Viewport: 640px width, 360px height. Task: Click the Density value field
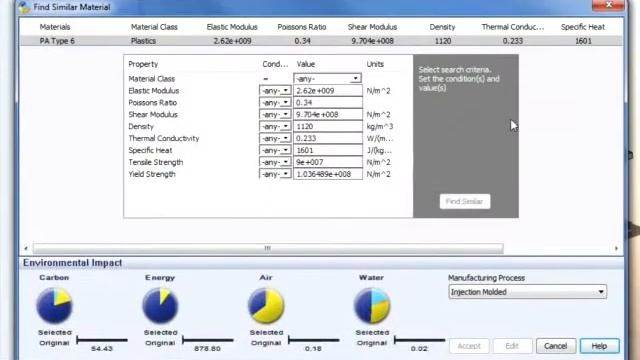[328, 126]
